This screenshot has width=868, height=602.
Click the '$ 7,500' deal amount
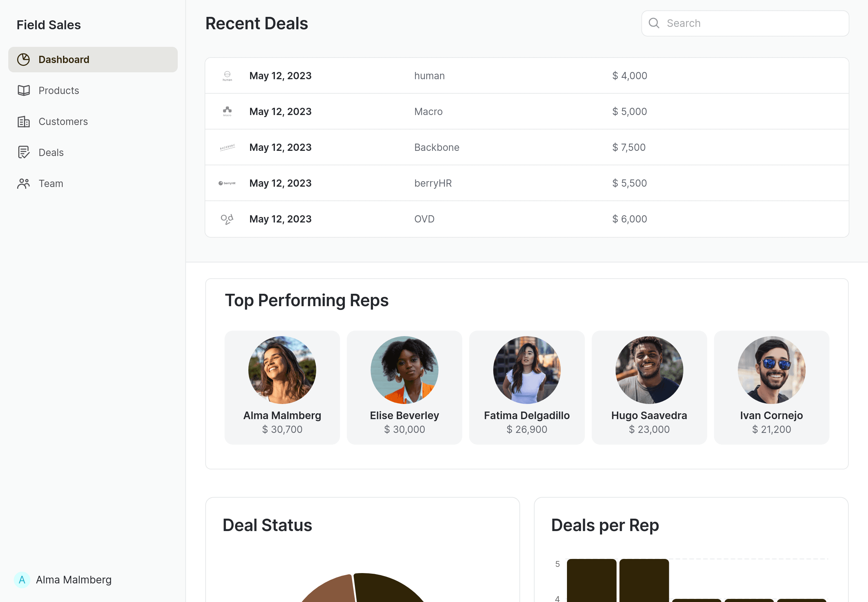tap(629, 147)
